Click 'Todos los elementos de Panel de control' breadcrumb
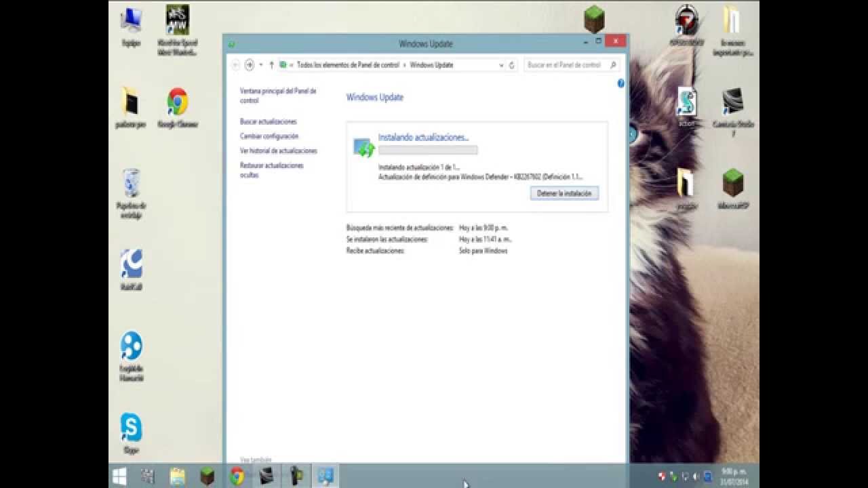Image resolution: width=868 pixels, height=488 pixels. pyautogui.click(x=348, y=65)
